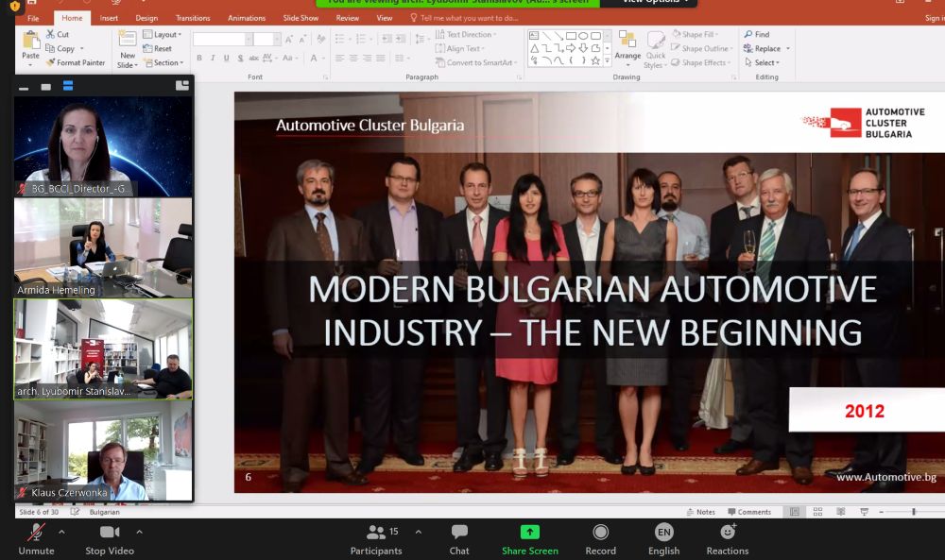Click the Paste icon
945x560 pixels.
point(31,41)
